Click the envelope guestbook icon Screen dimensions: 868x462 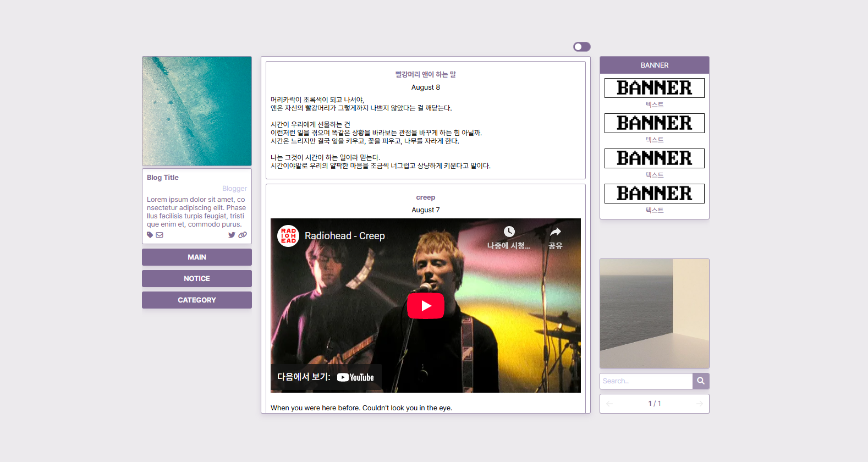click(x=160, y=235)
